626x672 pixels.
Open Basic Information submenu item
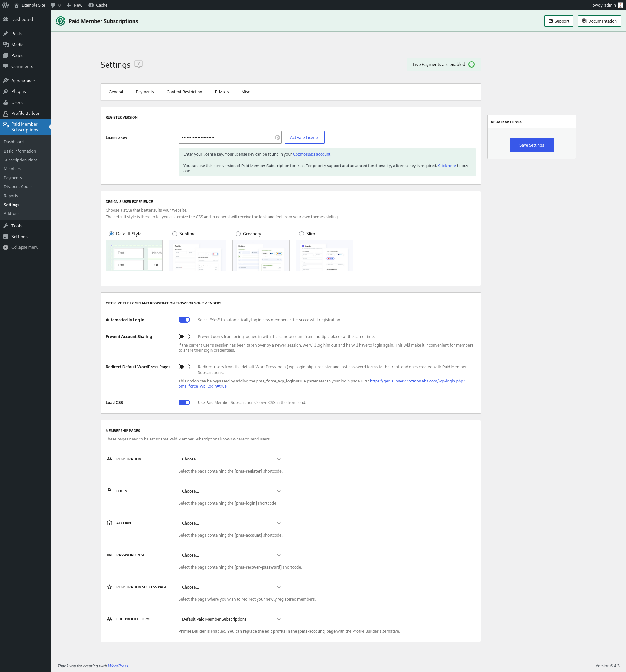coord(20,151)
